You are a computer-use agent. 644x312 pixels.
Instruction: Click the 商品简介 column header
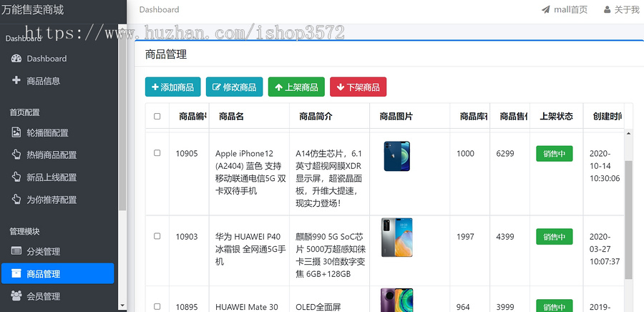pos(329,116)
